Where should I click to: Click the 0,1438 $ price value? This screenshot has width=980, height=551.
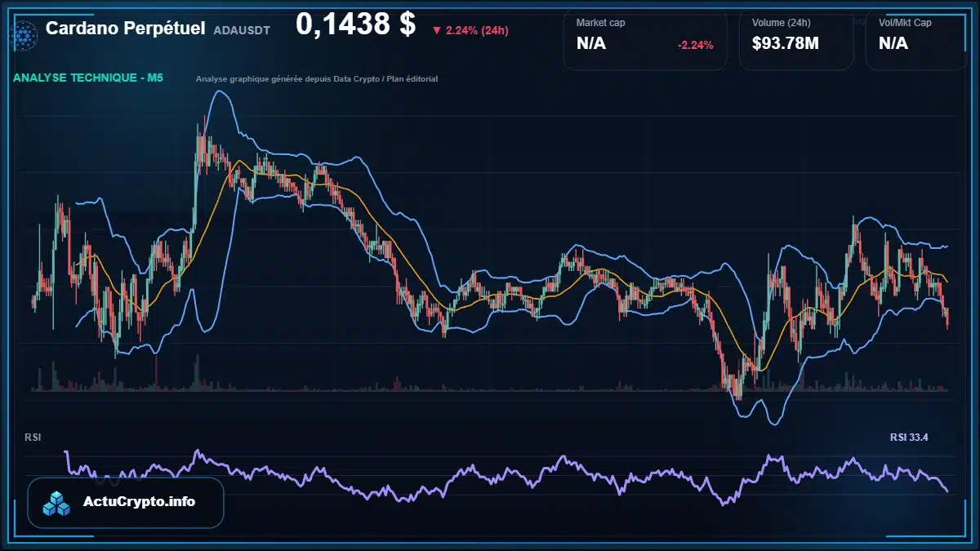pos(356,24)
